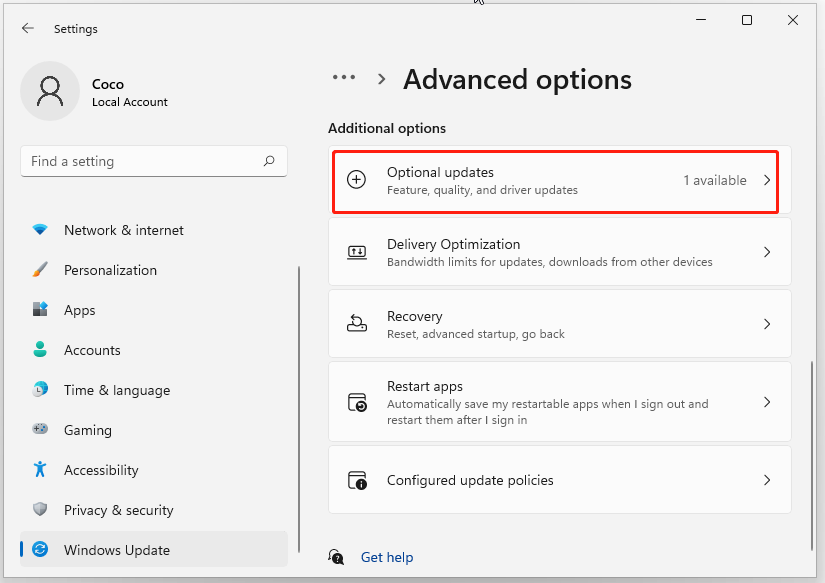Click the Restart apps icon
Screen dimensions: 825x583
(357, 403)
